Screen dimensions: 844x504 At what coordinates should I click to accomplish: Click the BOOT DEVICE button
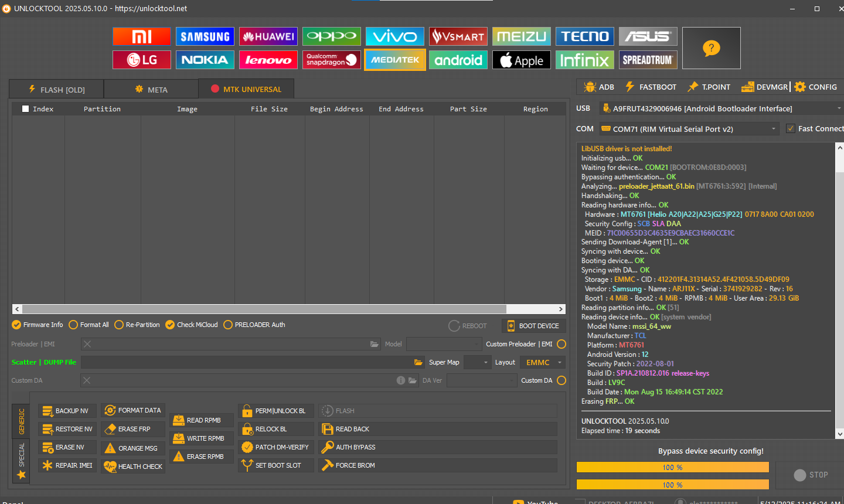tap(533, 326)
